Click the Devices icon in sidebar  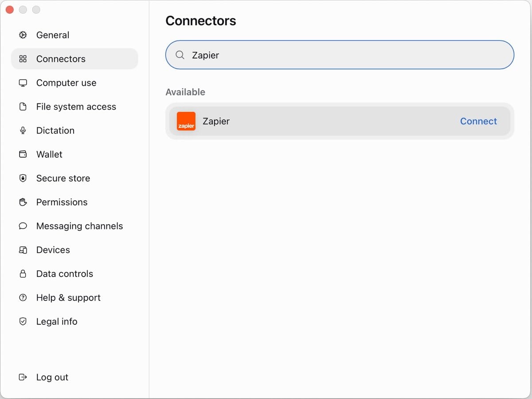[x=23, y=250]
